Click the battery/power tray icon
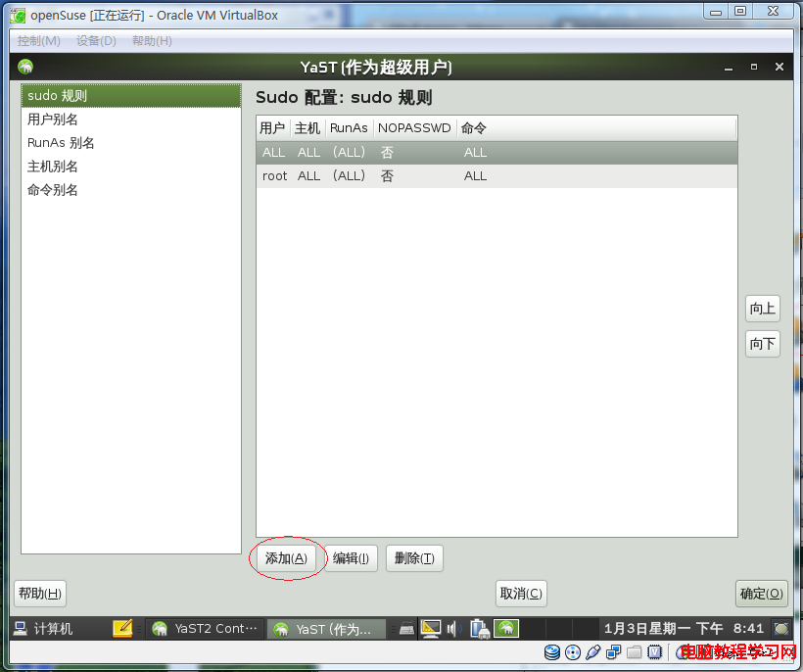 coord(480,629)
